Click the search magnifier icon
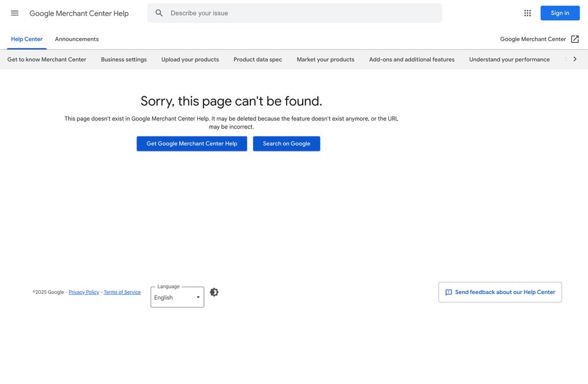The image size is (588, 384). click(159, 13)
